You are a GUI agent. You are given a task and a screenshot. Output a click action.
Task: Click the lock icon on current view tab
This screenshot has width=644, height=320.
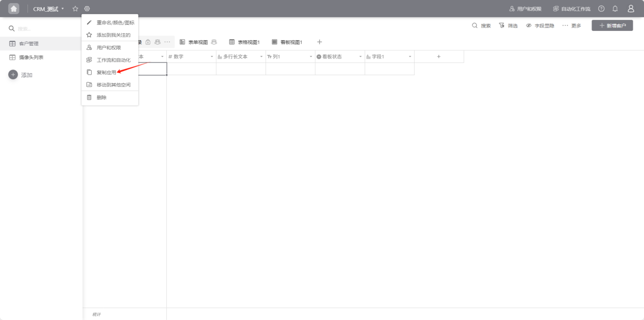148,42
